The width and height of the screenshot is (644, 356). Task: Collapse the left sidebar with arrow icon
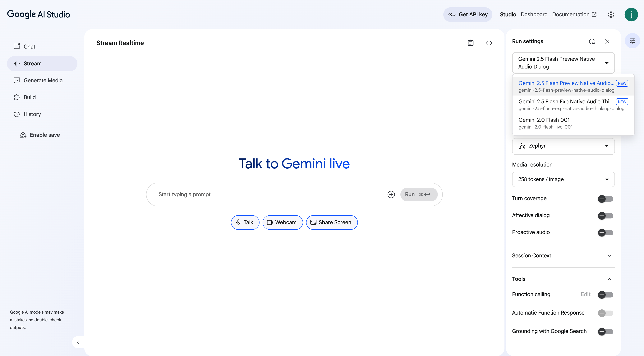pos(78,342)
